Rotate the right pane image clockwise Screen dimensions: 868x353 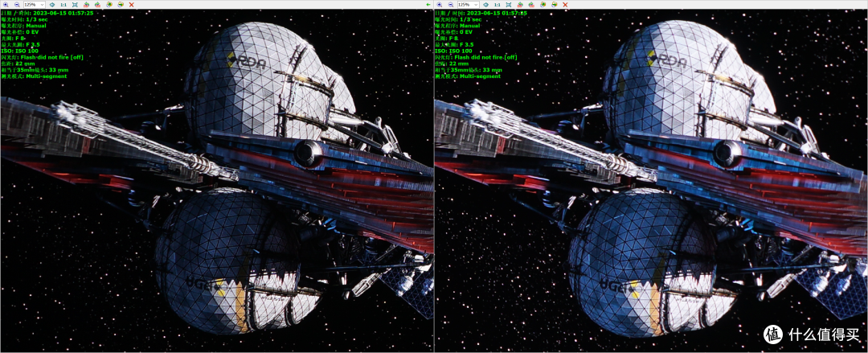point(531,5)
